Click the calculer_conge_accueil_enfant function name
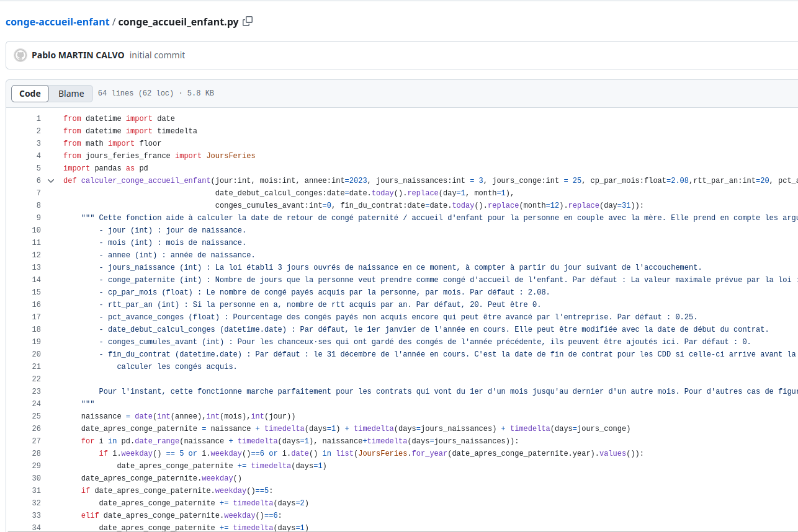 coord(146,180)
